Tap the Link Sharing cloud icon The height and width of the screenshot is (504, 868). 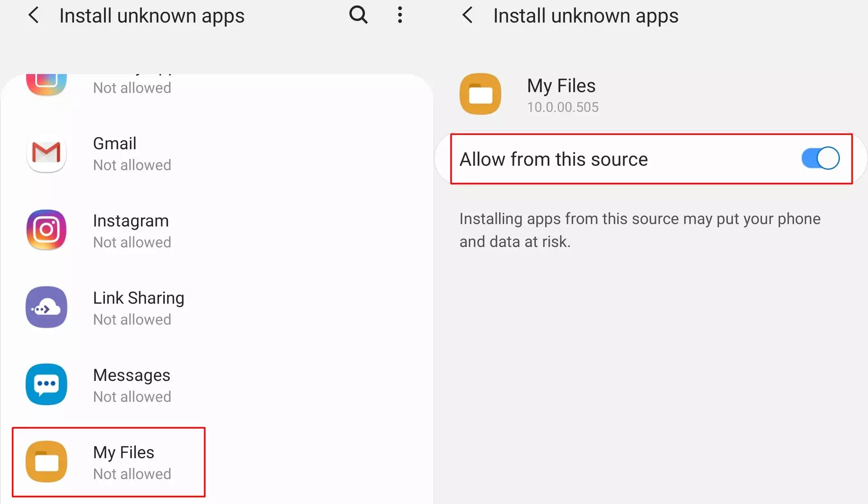(x=47, y=307)
